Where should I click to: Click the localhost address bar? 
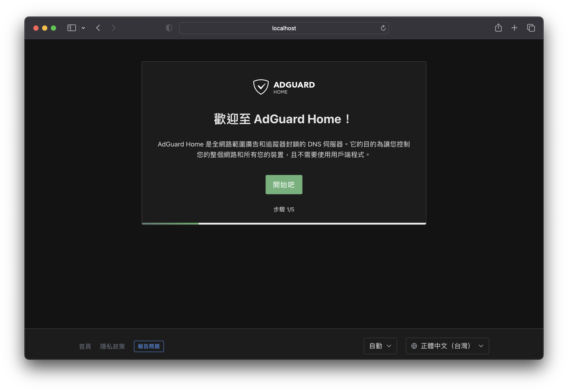pyautogui.click(x=284, y=28)
